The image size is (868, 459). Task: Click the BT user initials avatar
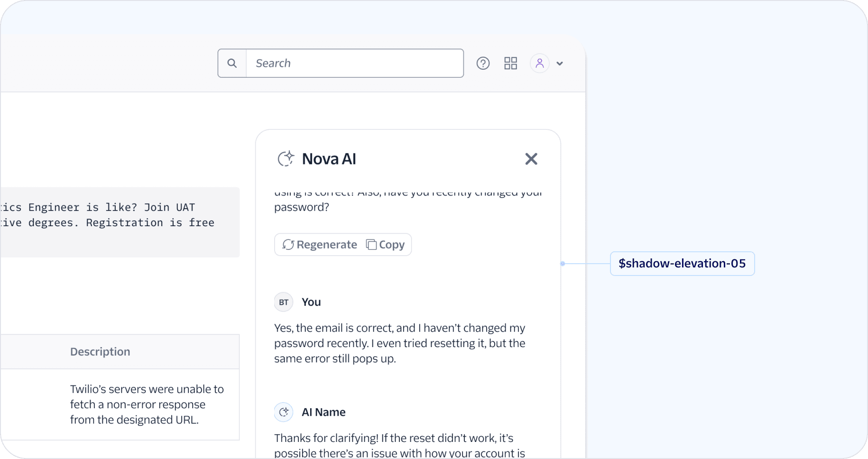coord(284,302)
